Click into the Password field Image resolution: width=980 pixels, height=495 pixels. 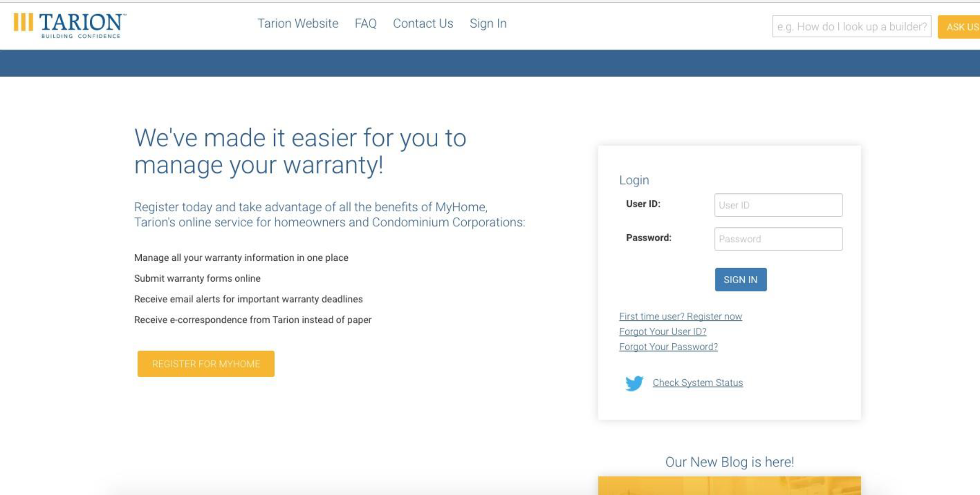(778, 239)
